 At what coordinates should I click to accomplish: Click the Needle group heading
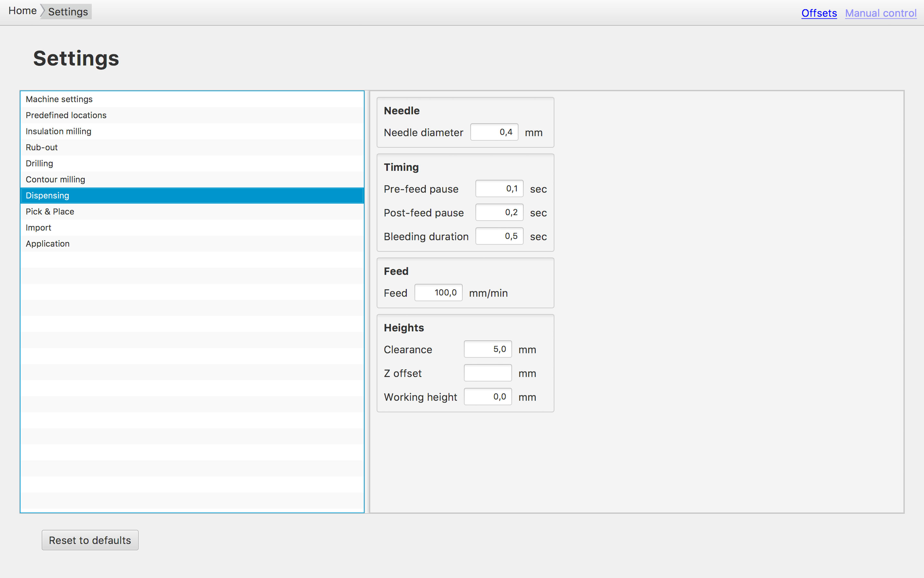(x=402, y=111)
